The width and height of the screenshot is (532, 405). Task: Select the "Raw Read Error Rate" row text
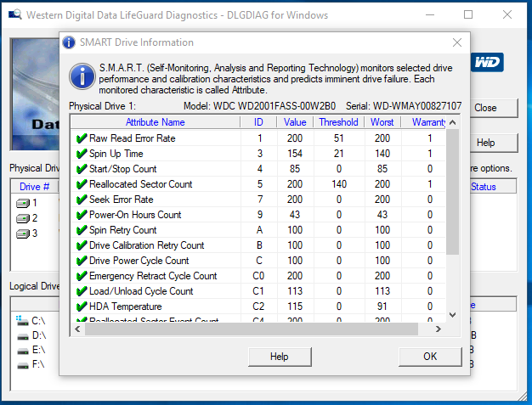coord(133,138)
